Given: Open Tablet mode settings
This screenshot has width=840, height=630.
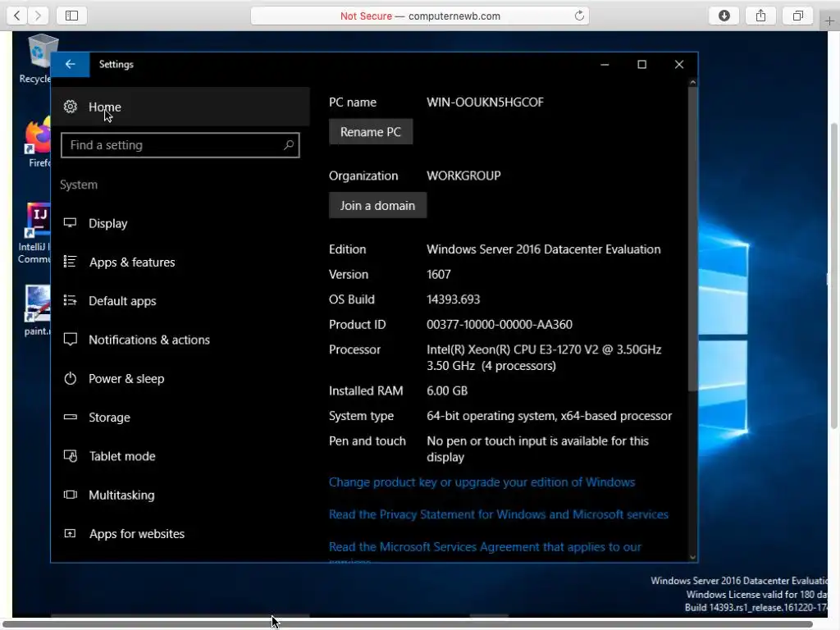Looking at the screenshot, I should coord(180,456).
